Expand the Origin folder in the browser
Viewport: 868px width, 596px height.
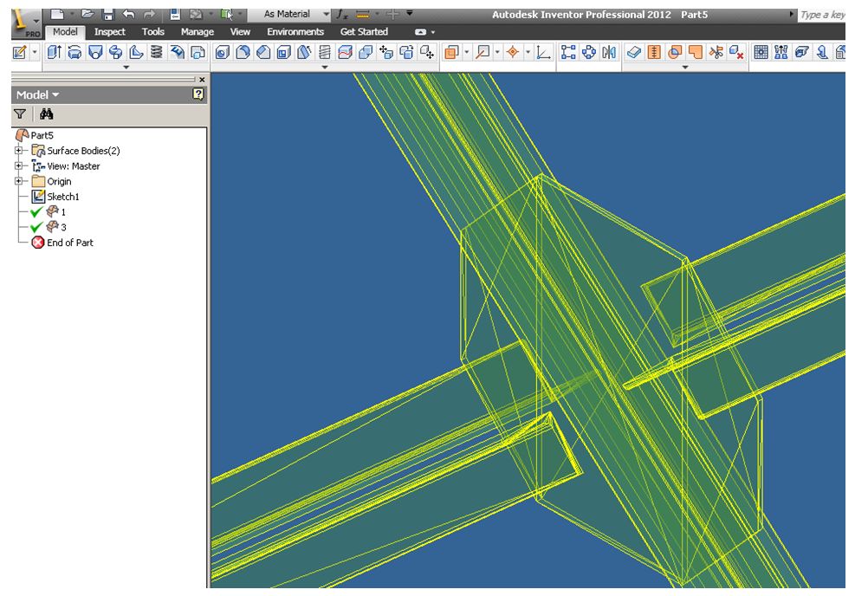pos(20,181)
